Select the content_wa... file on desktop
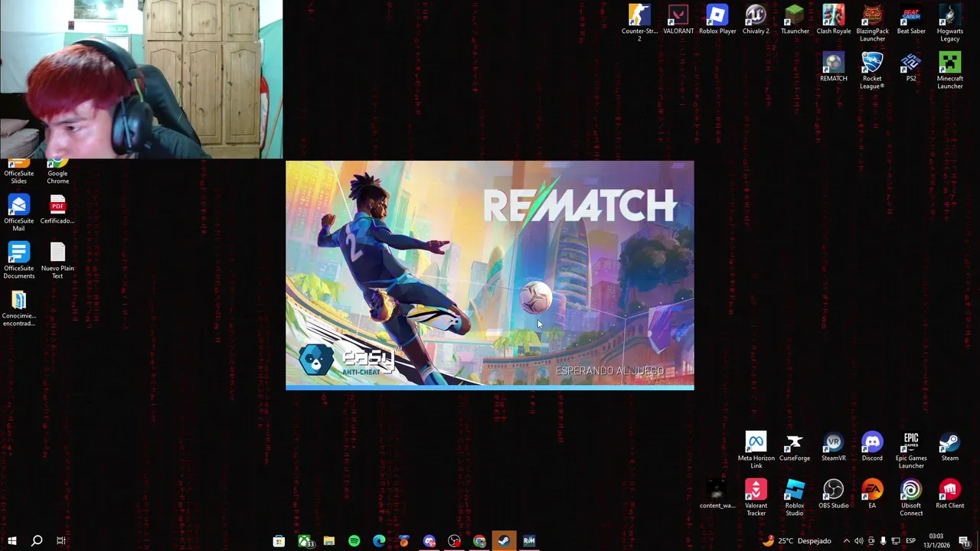This screenshot has height=551, width=980. point(717,494)
